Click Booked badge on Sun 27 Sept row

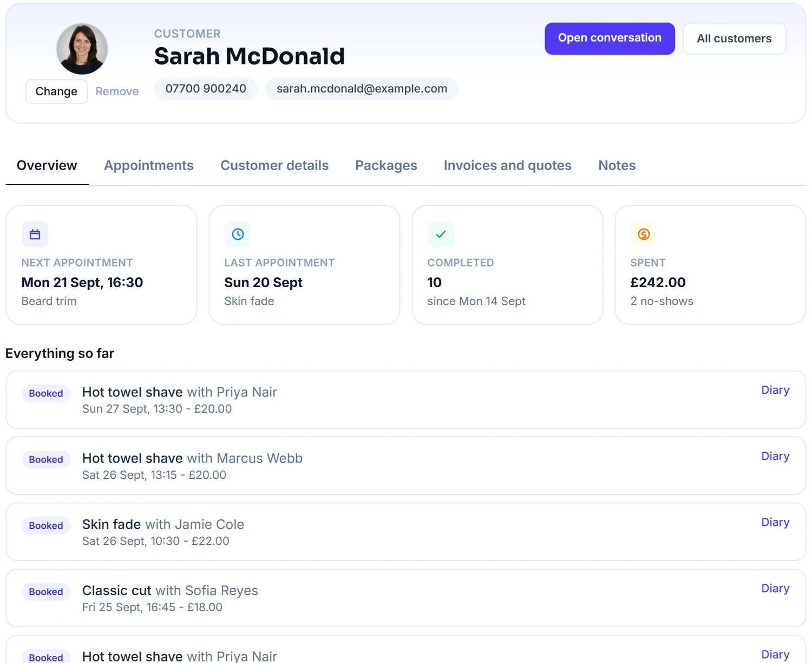point(46,393)
